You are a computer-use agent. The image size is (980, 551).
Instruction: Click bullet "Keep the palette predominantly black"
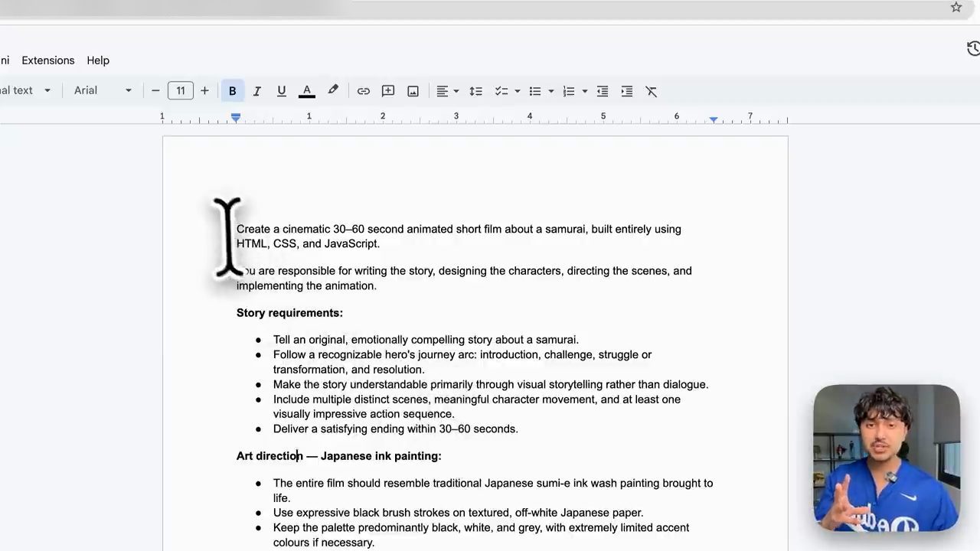click(481, 535)
